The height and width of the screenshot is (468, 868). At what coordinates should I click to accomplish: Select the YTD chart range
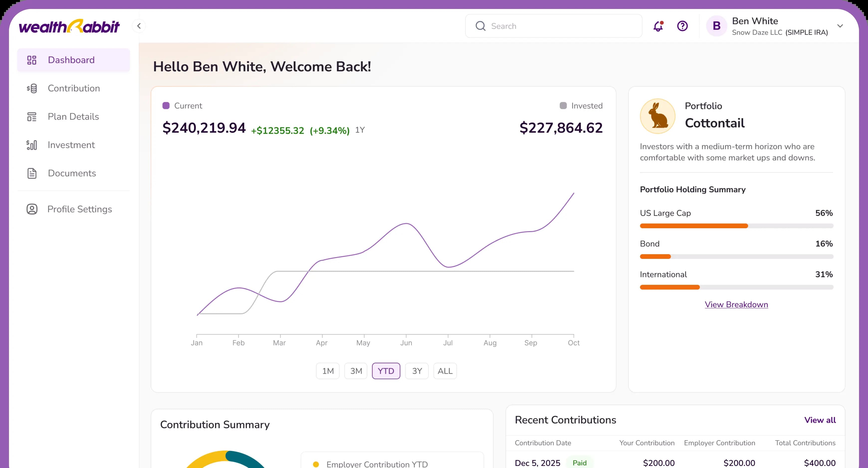(386, 371)
